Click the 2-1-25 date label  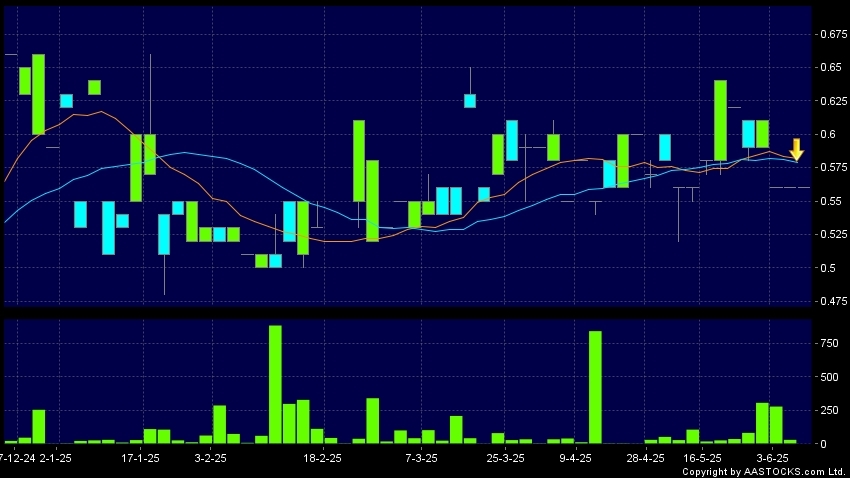(x=55, y=458)
